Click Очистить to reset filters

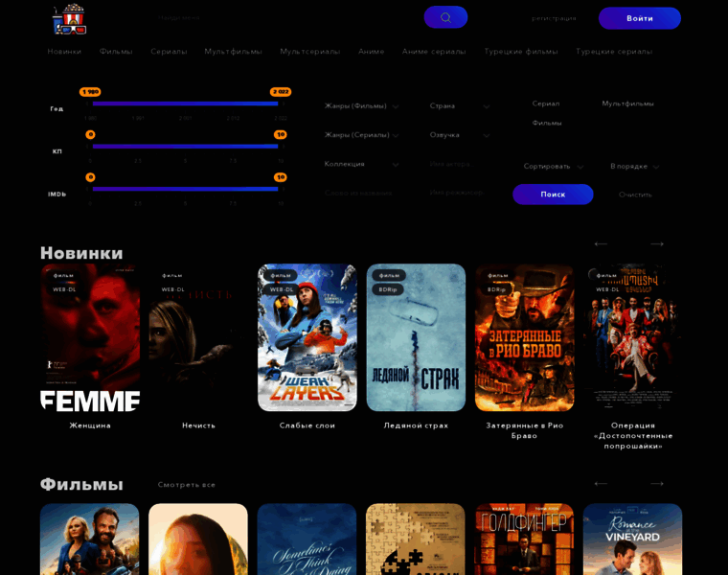(x=635, y=195)
